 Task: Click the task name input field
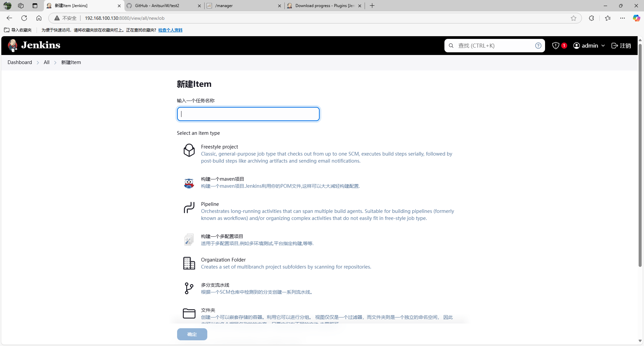click(248, 114)
